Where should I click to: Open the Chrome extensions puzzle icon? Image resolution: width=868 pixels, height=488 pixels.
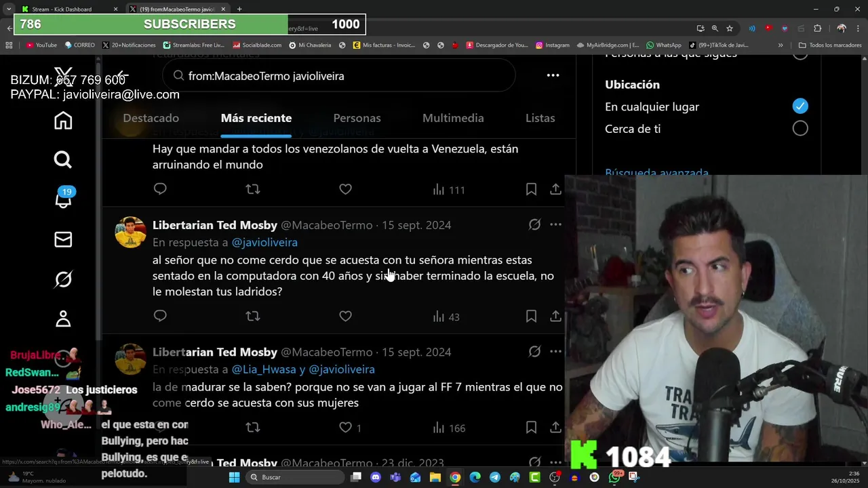(817, 28)
